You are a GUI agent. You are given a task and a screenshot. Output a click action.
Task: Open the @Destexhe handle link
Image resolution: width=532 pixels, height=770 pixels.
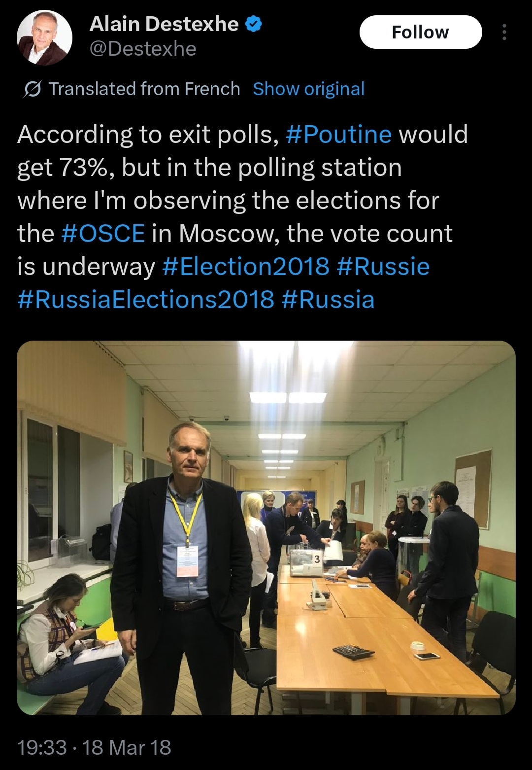(x=143, y=49)
